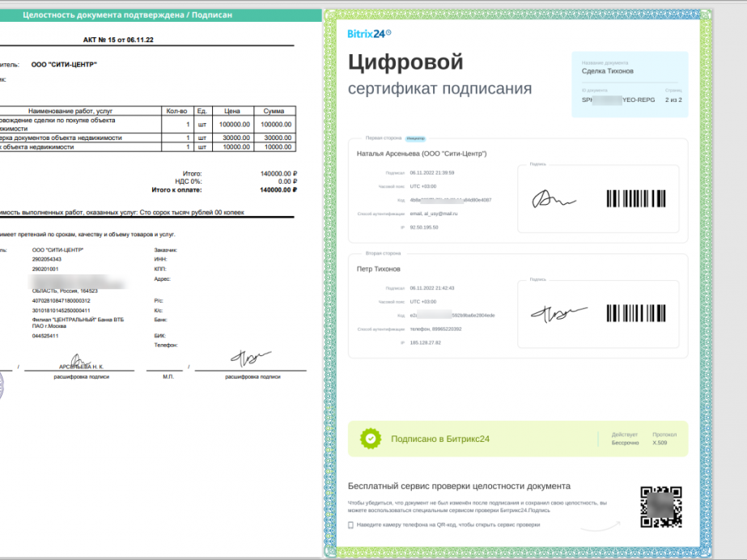Click signing time 06.11.2022 21:42:43
This screenshot has width=747, height=560.
click(432, 288)
